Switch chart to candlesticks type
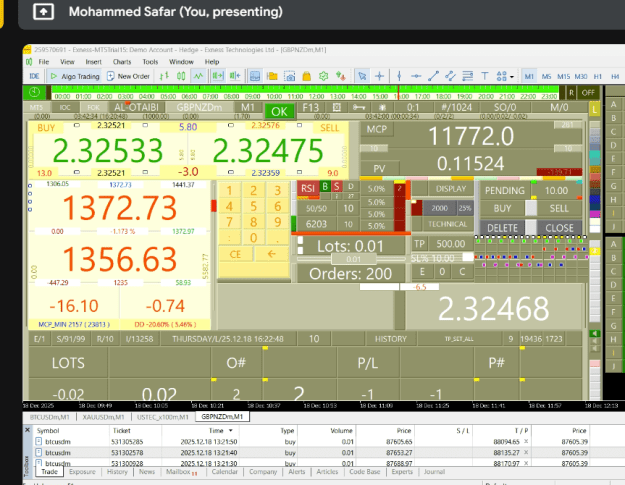The width and height of the screenshot is (625, 485). point(181,76)
